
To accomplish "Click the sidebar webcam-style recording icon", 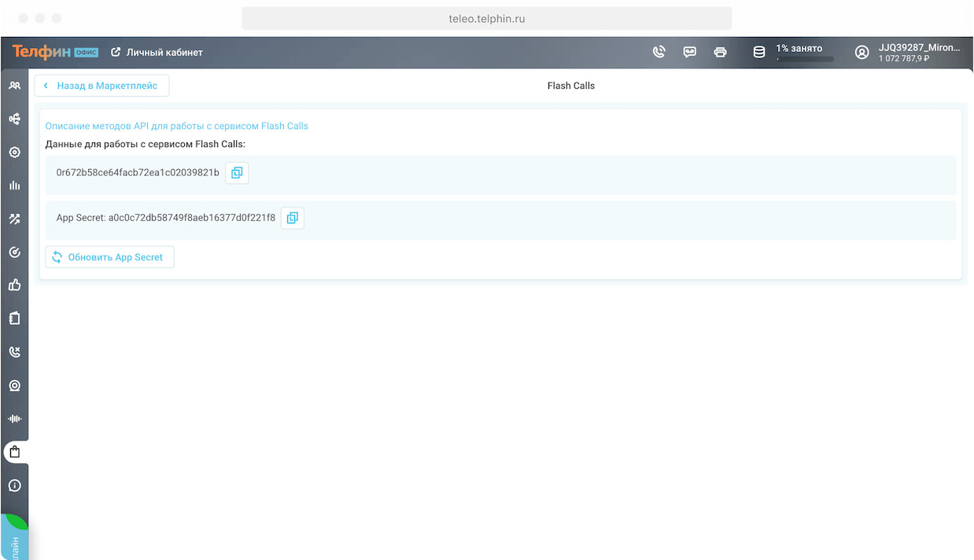I will tap(14, 386).
